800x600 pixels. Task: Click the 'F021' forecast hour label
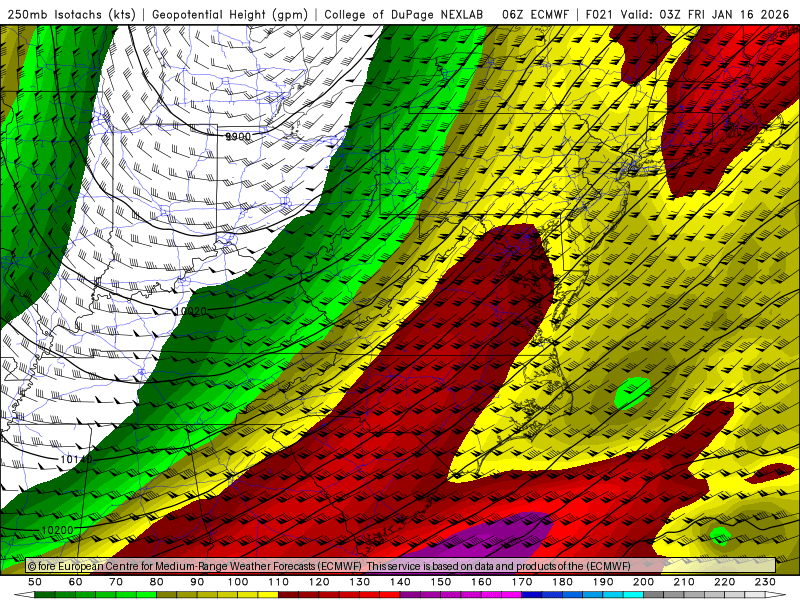(599, 14)
